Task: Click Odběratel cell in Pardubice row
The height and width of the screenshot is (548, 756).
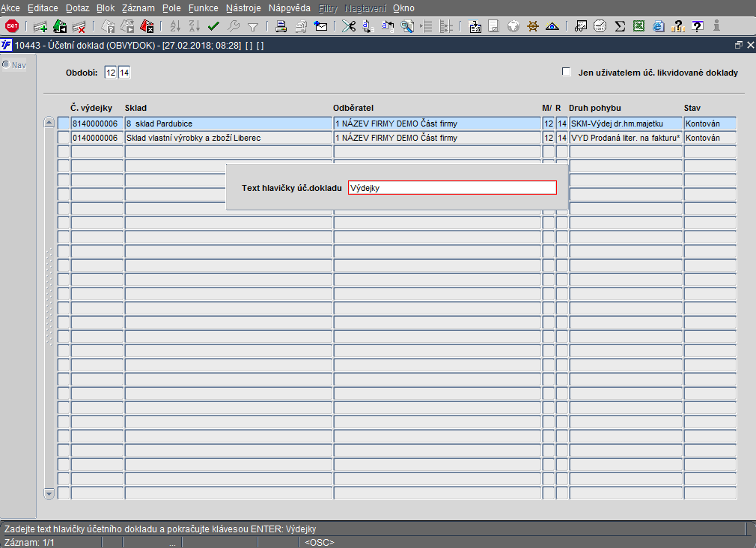Action: coord(437,124)
